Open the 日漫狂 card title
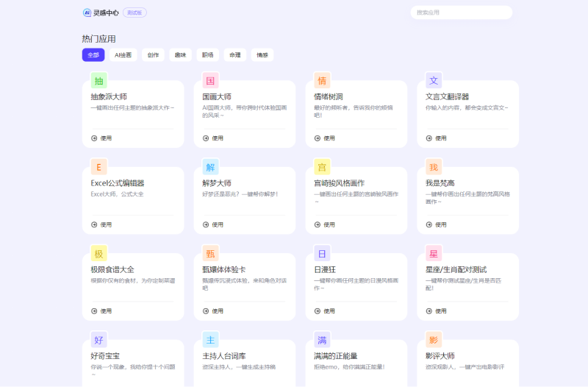The width and height of the screenshot is (588, 387). [x=325, y=269]
